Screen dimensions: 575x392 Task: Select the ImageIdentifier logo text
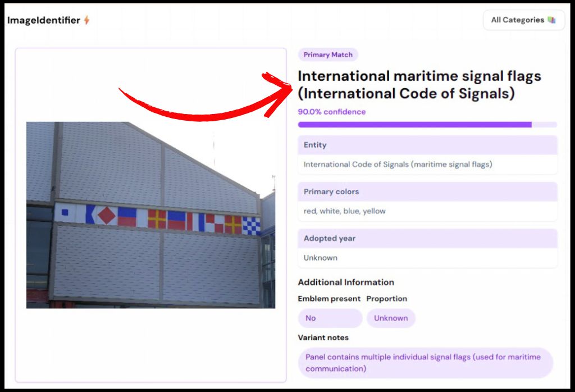(42, 20)
